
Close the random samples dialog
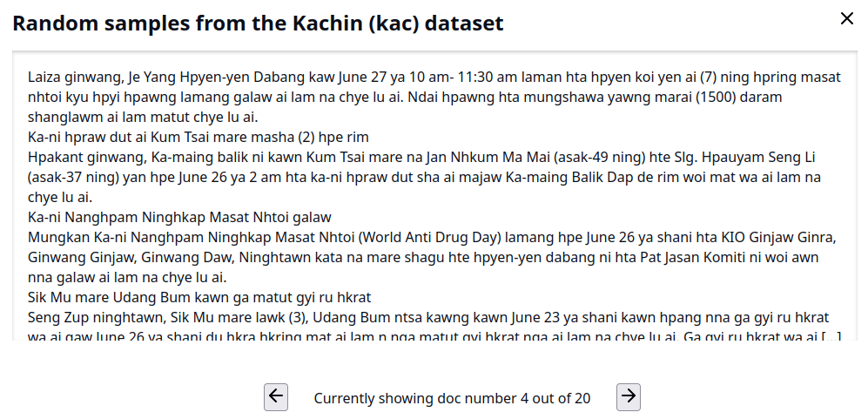(846, 19)
